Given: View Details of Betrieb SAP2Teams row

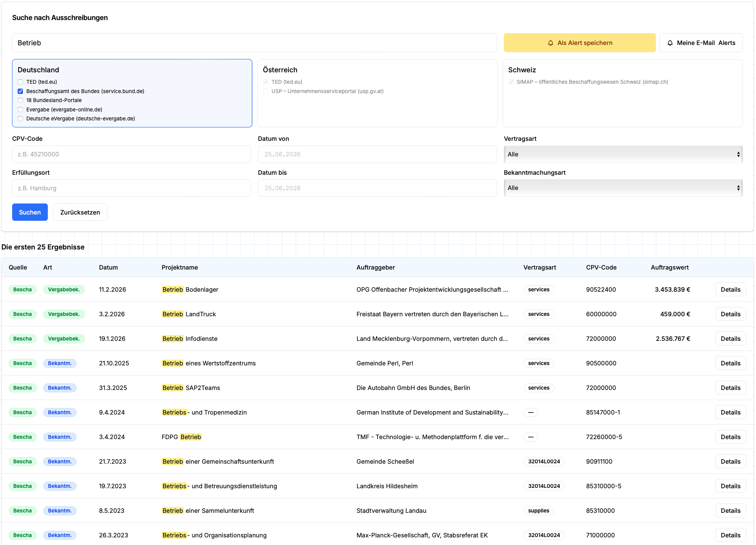Looking at the screenshot, I should pos(730,388).
